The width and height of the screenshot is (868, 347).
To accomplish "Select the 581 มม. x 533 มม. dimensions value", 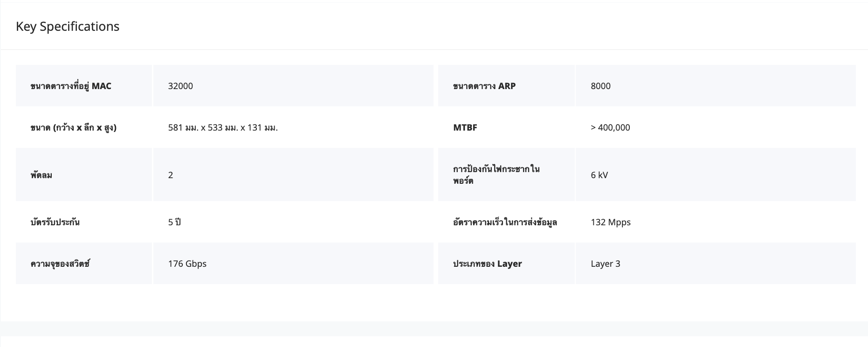I will pyautogui.click(x=223, y=127).
